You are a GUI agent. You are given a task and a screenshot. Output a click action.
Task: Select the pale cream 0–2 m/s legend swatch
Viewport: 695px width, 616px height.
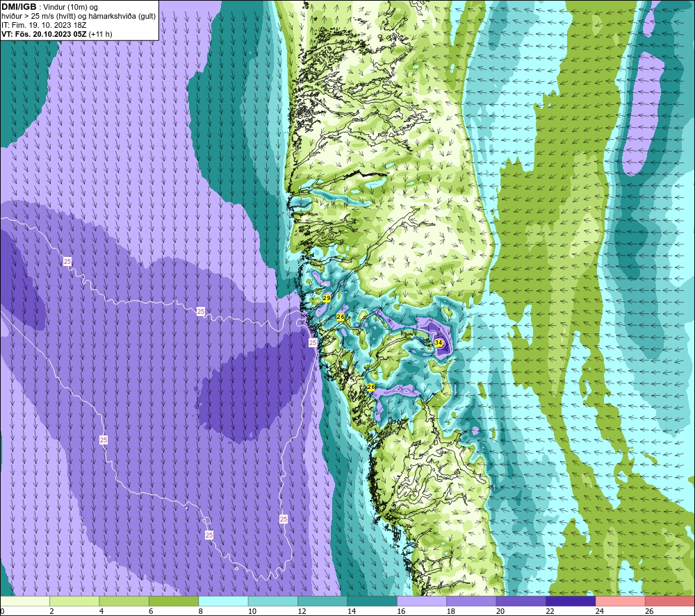25,601
